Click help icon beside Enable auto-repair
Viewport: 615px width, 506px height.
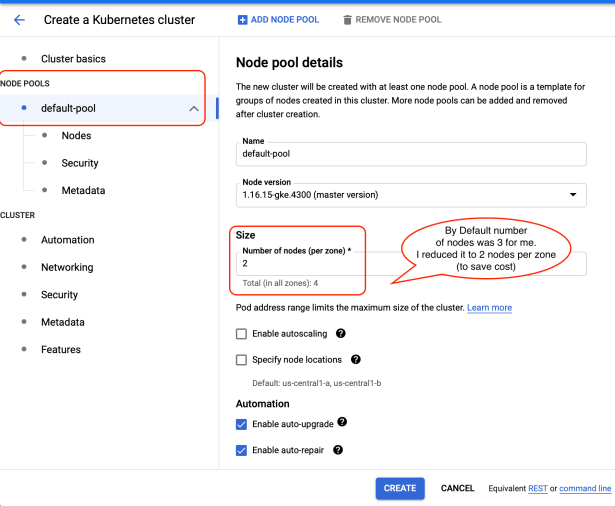[337, 450]
